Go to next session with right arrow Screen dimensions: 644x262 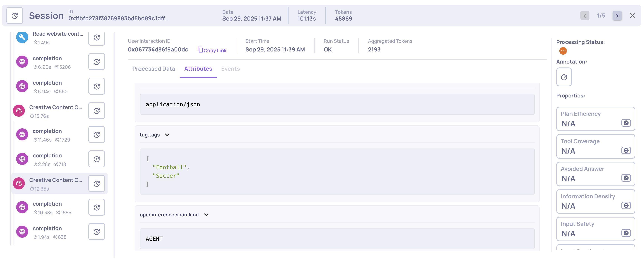[x=617, y=16]
